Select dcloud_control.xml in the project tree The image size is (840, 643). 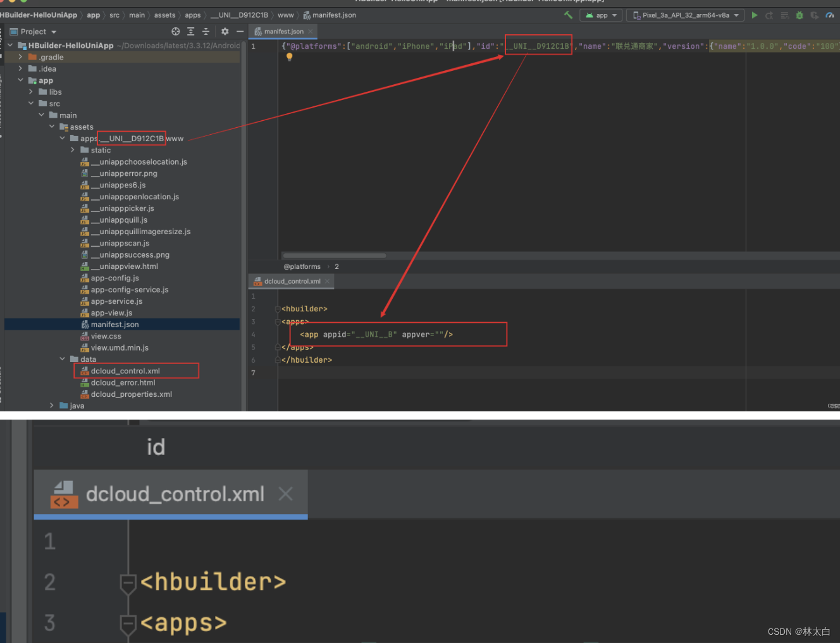coord(125,371)
